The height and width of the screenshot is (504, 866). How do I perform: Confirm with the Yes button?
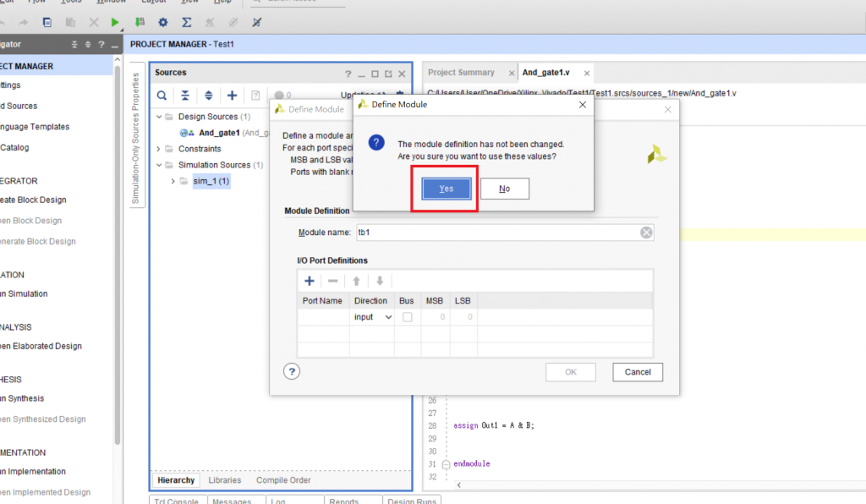pos(447,189)
